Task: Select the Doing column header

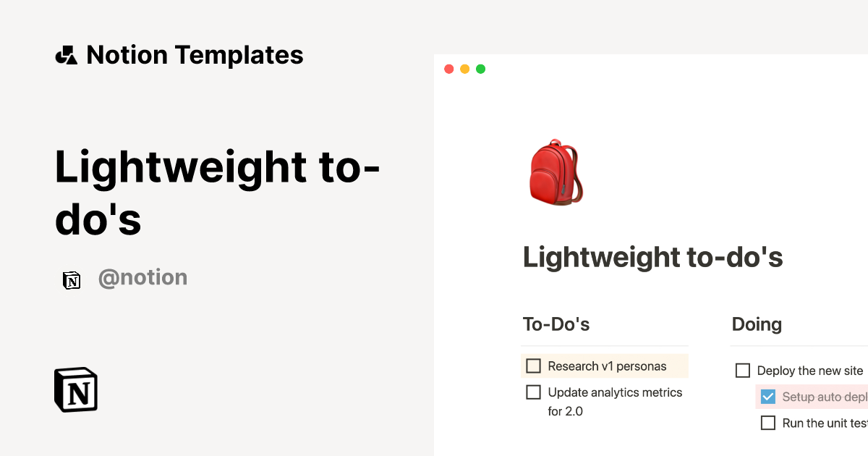Action: (x=757, y=324)
